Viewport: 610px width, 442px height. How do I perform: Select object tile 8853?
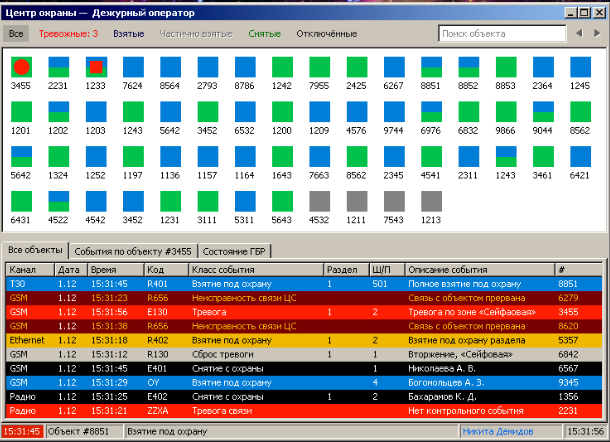tap(506, 67)
